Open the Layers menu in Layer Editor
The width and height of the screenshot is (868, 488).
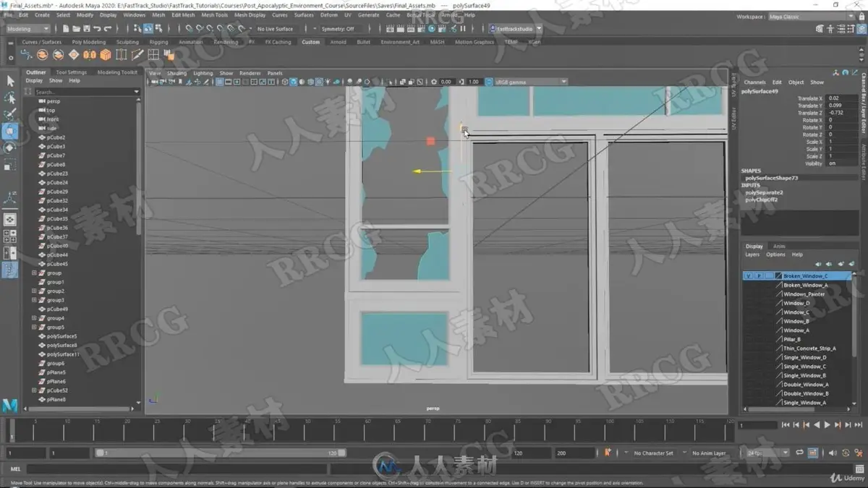point(752,254)
